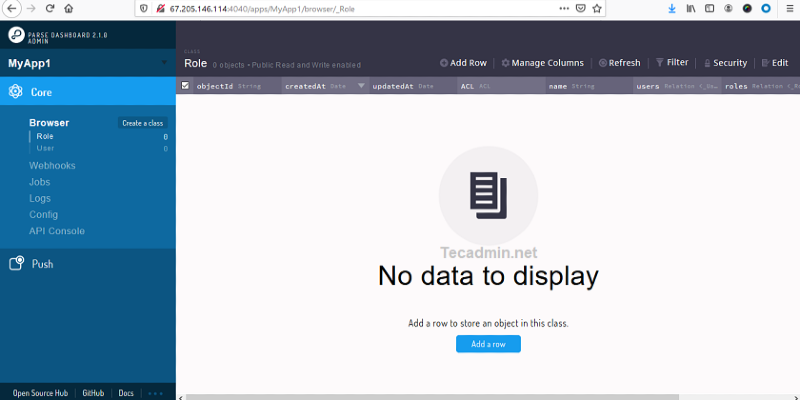Expand the MyApp1 app switcher dropdown
The height and width of the screenshot is (400, 800).
coord(164,63)
